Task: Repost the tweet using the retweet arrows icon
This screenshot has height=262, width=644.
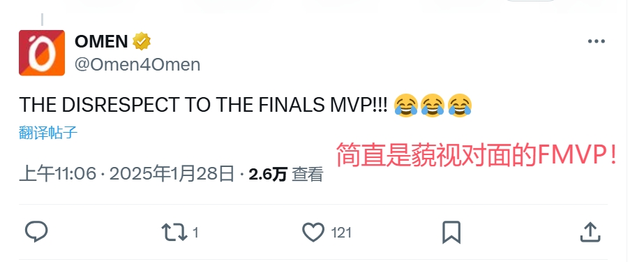Action: [174, 233]
